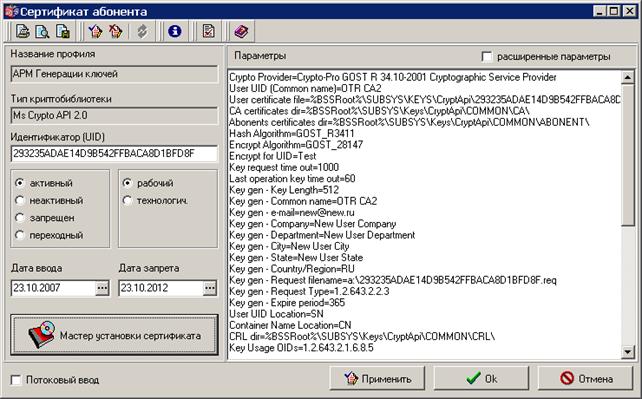Click the save document to disk icon
642x399 pixels.
click(x=63, y=31)
